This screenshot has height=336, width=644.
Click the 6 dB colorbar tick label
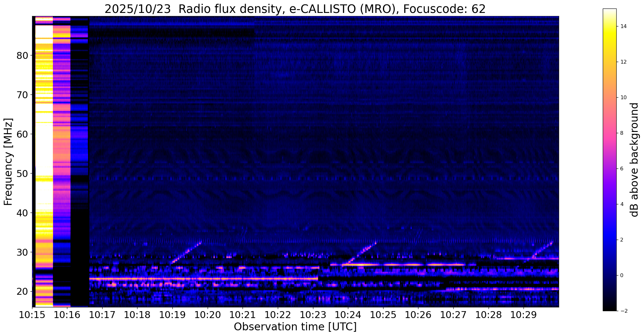(621, 169)
